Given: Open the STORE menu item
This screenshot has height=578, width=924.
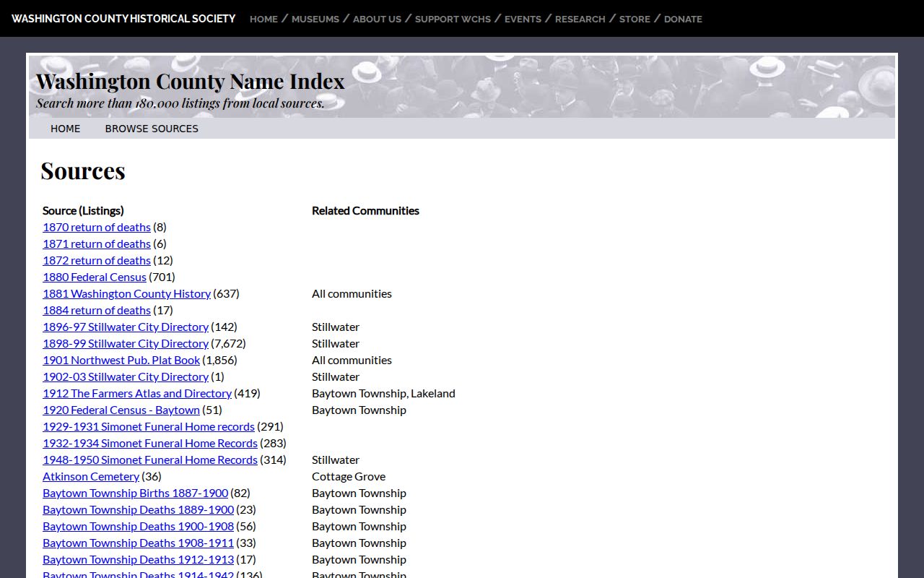Looking at the screenshot, I should coord(635,19).
